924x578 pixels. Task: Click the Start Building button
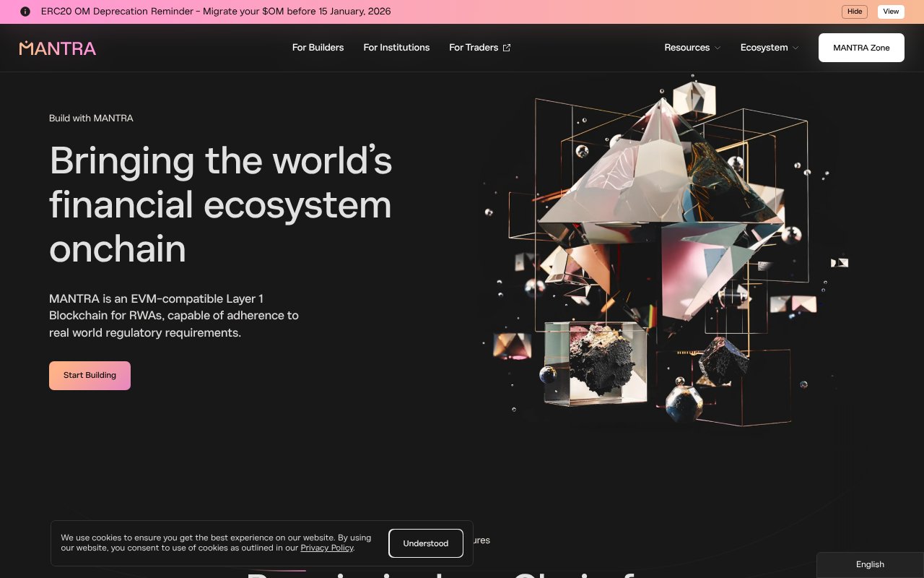90,375
